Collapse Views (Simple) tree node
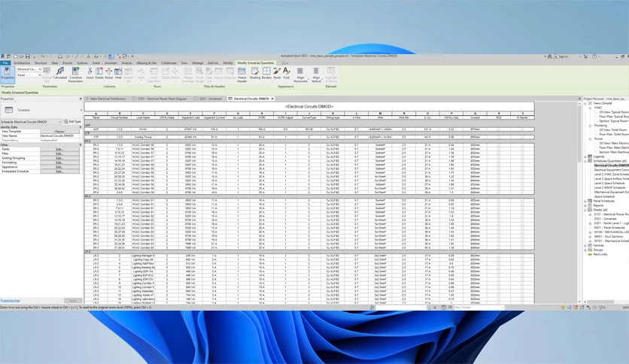Image resolution: width=629 pixels, height=364 pixels. (x=585, y=104)
